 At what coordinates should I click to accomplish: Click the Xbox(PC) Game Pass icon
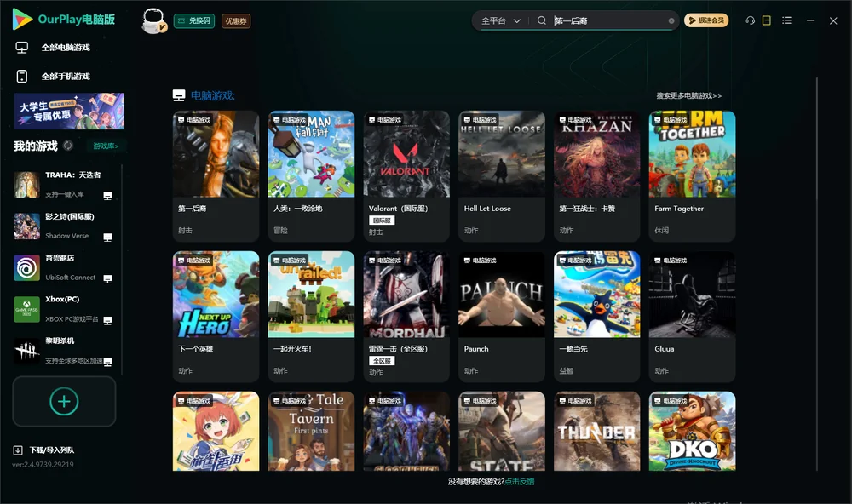click(26, 310)
